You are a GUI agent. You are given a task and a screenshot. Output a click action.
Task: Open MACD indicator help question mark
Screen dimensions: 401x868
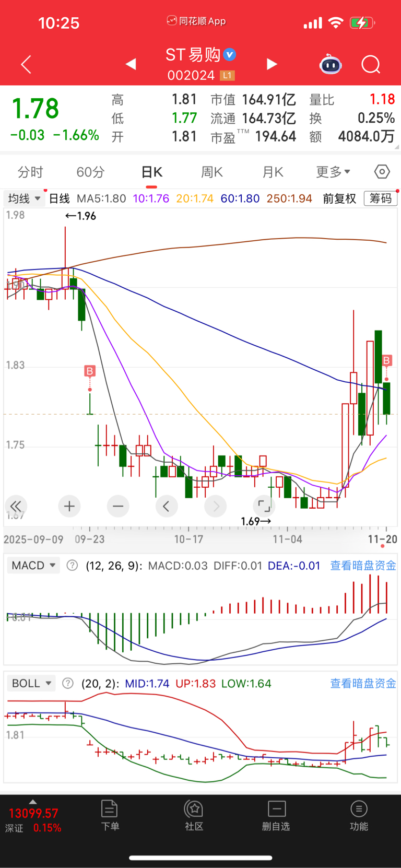pos(73,566)
